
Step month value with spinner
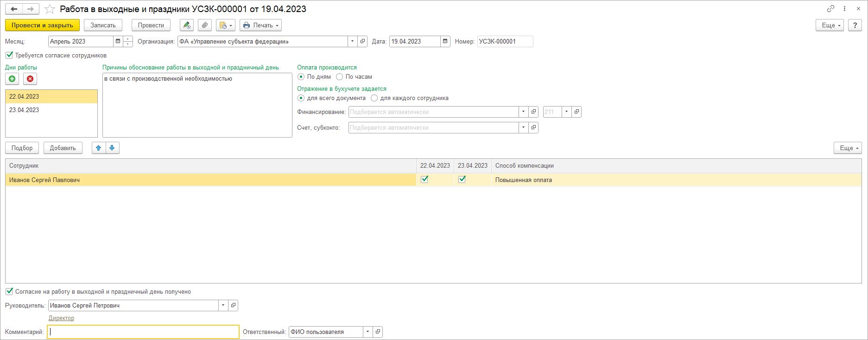coord(128,41)
